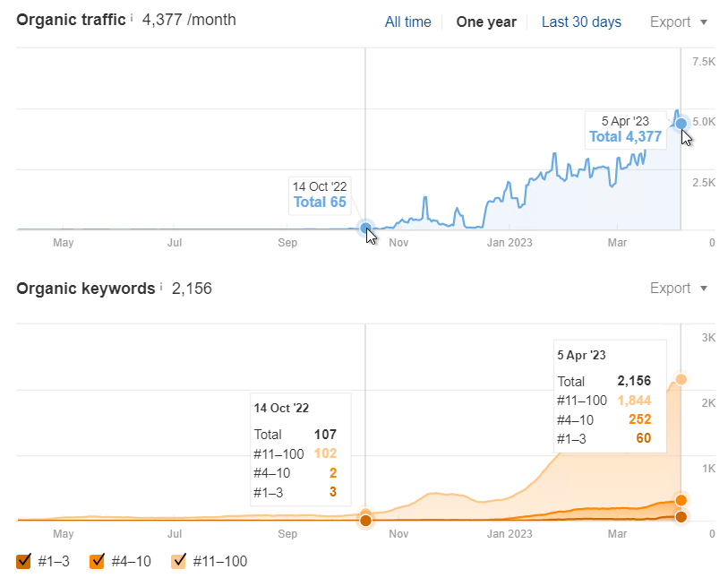Select the One year range
This screenshot has width=728, height=578.
pyautogui.click(x=486, y=22)
